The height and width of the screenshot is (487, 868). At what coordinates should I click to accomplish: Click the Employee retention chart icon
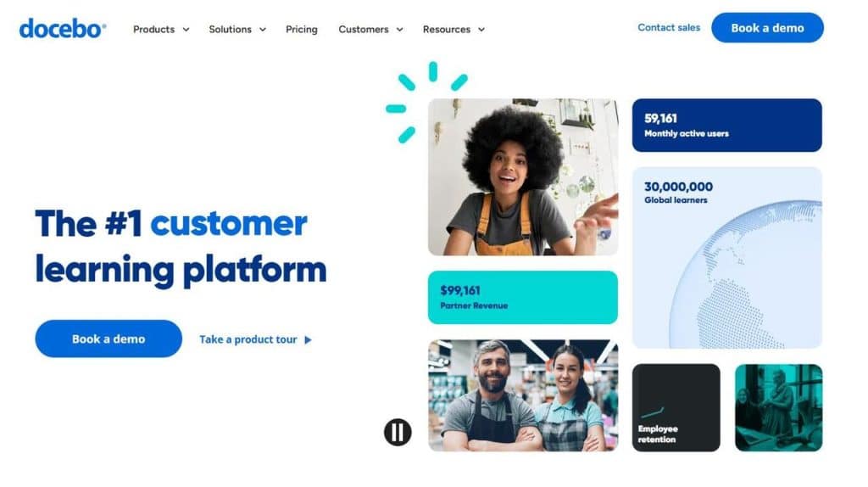point(652,412)
